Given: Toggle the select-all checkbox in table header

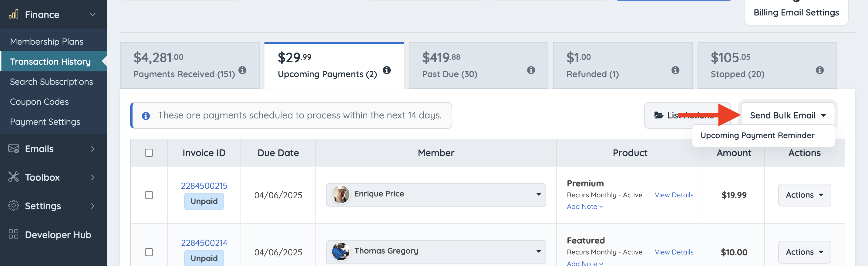Looking at the screenshot, I should coord(149,153).
